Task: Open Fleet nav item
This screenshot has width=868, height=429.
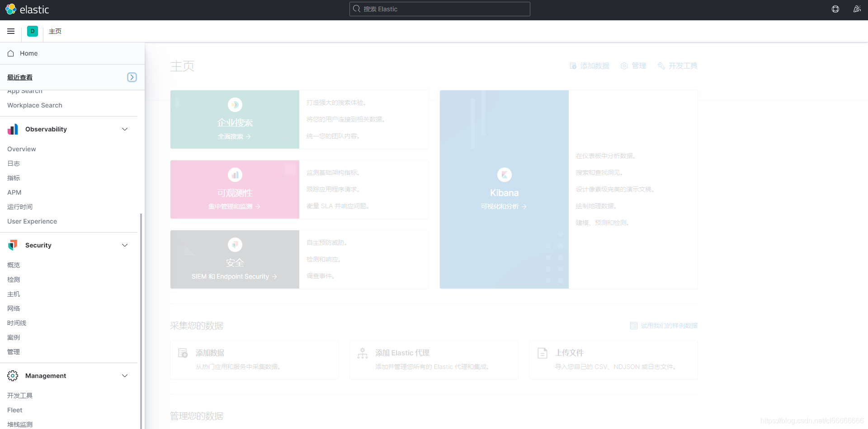Action: tap(15, 410)
